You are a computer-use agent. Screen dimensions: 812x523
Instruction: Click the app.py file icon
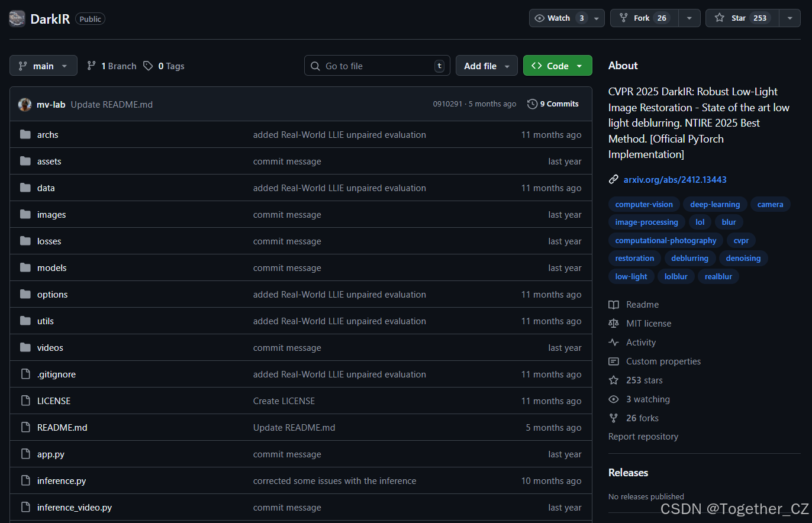[25, 454]
